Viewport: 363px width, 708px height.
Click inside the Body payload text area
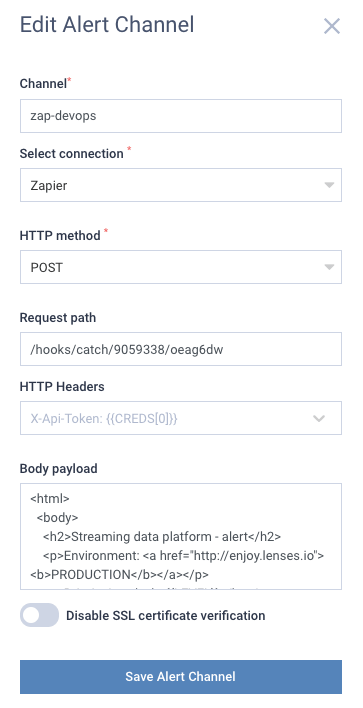(x=181, y=536)
